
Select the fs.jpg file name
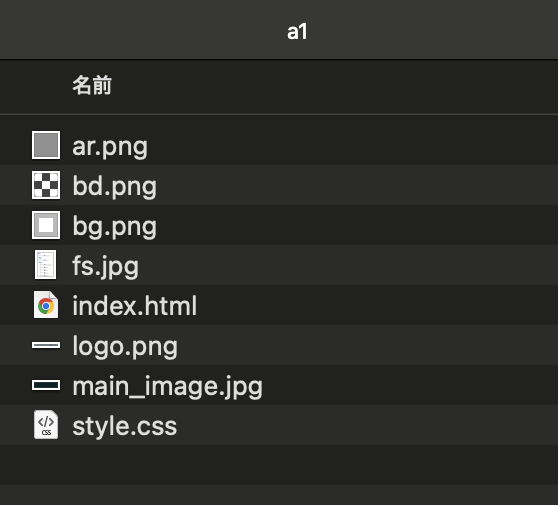[x=105, y=266]
